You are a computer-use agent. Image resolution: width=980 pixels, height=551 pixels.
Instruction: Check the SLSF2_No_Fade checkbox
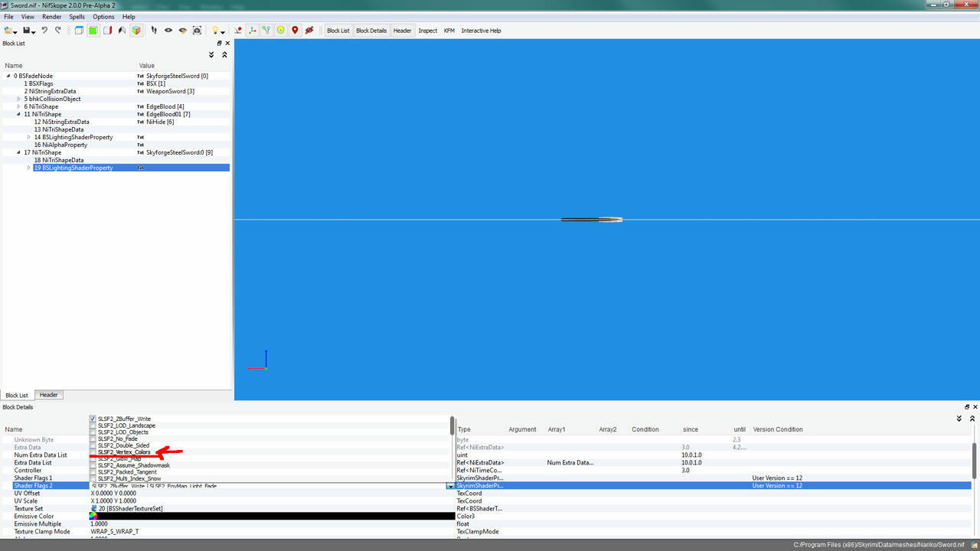click(x=93, y=439)
